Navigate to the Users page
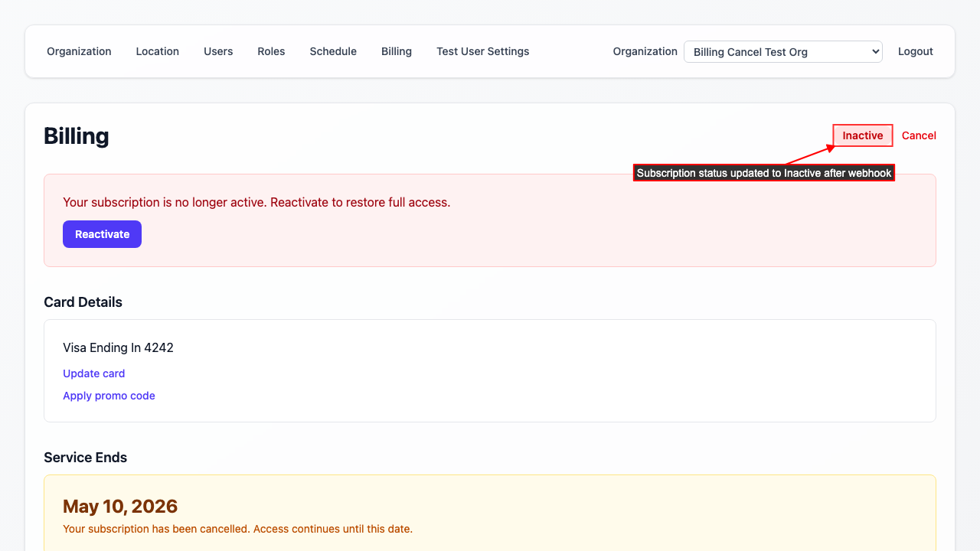Screen dimensions: 980x551 (217, 51)
